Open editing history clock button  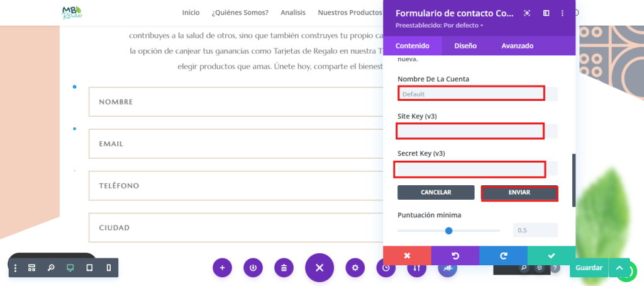tap(386, 270)
